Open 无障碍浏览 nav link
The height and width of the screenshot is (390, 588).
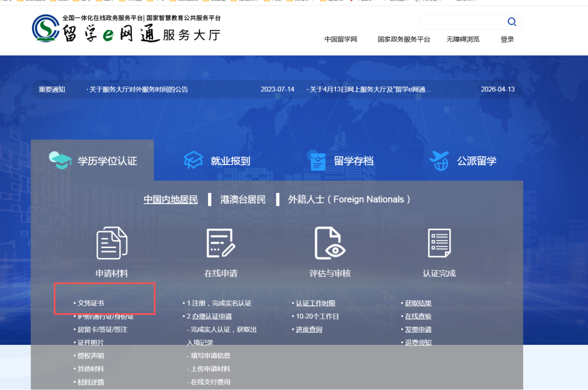click(x=463, y=39)
